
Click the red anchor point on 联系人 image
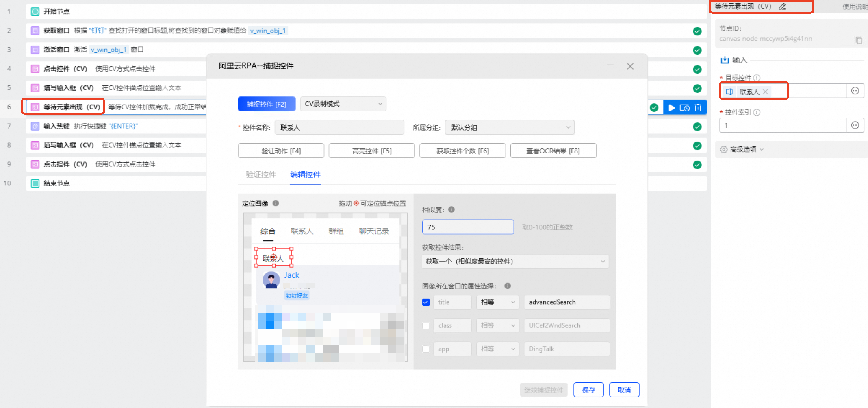tap(273, 257)
